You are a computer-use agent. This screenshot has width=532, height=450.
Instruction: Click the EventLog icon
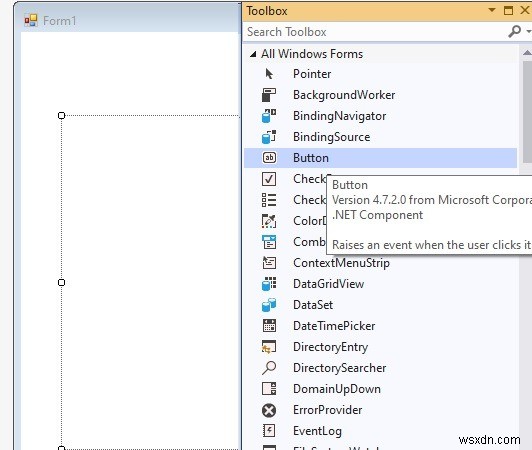pos(269,431)
